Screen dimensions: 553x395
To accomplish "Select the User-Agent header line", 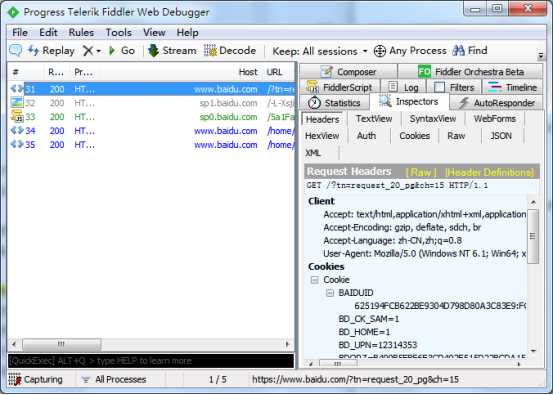I will pyautogui.click(x=425, y=254).
